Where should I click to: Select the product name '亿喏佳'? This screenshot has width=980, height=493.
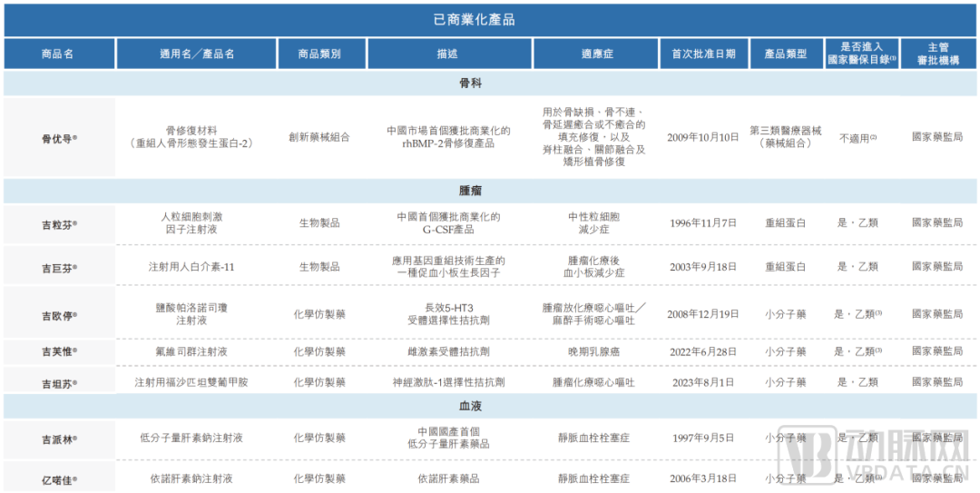59,480
